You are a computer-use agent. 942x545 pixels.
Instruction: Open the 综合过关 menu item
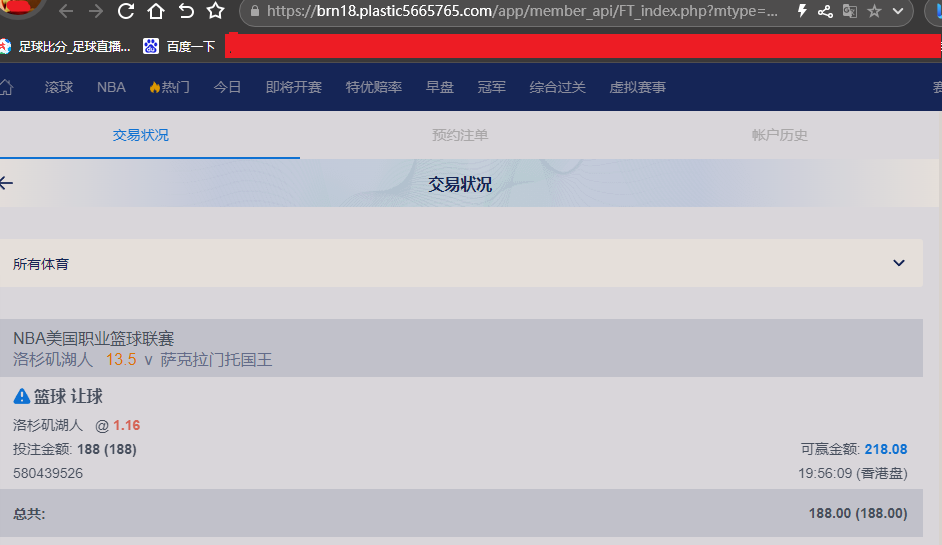(x=558, y=87)
